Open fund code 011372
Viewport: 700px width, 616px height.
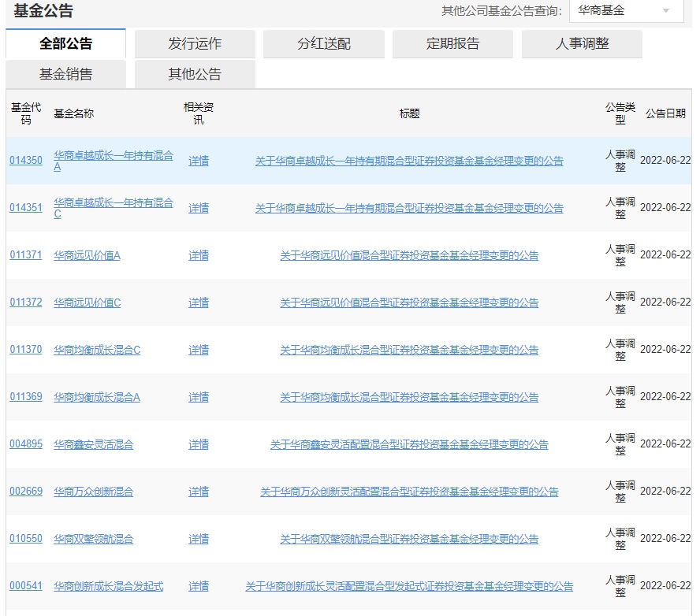coord(26,302)
